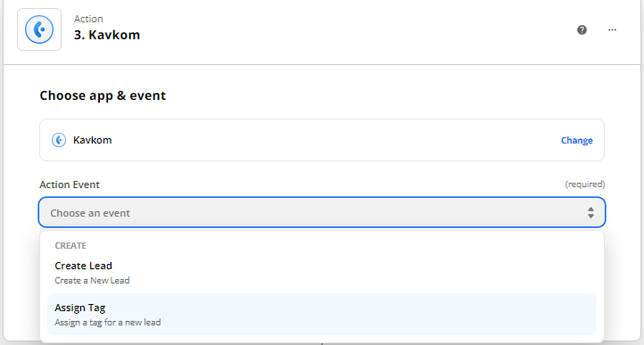Click the Action label above step title
Screen dimensions: 644x345
click(x=88, y=19)
